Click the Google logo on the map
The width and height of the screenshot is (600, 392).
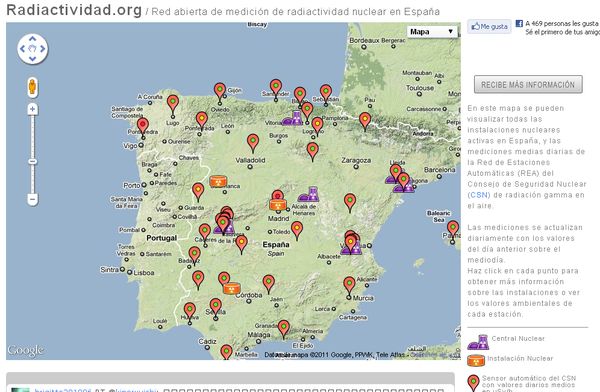point(26,350)
